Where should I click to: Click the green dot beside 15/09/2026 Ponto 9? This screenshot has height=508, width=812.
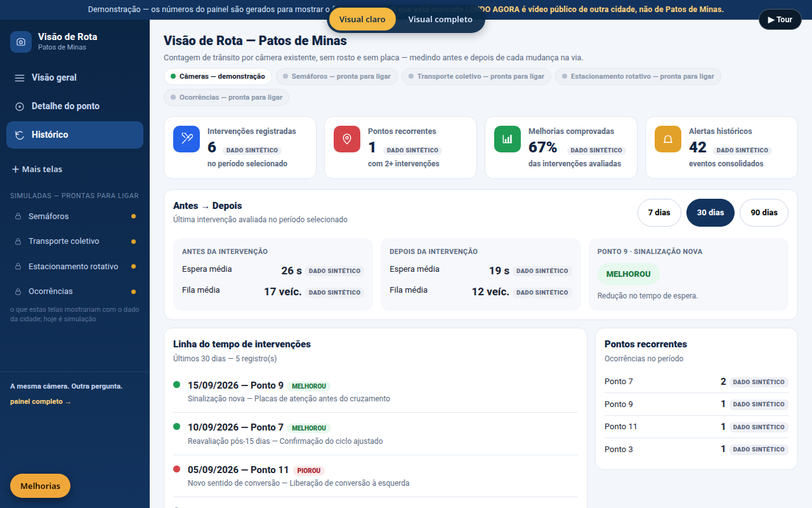coord(177,385)
